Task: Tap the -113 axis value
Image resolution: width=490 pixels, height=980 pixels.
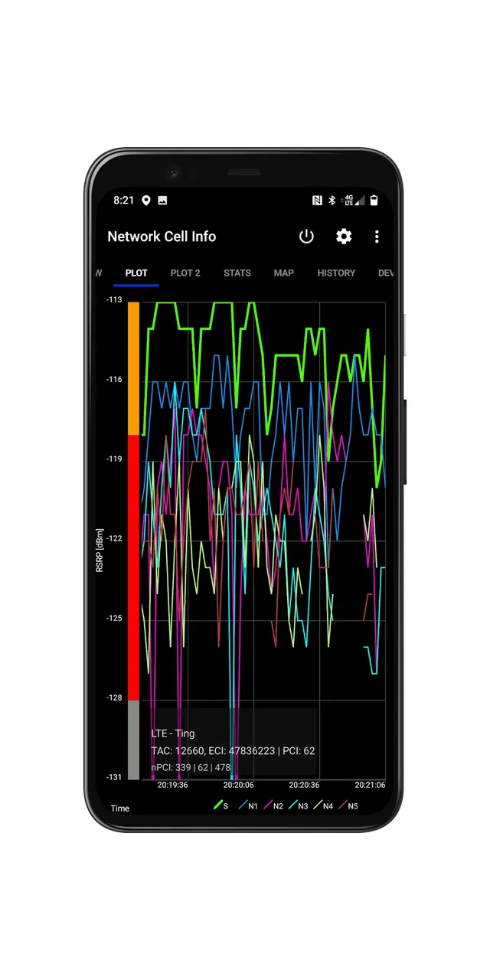Action: pyautogui.click(x=113, y=300)
